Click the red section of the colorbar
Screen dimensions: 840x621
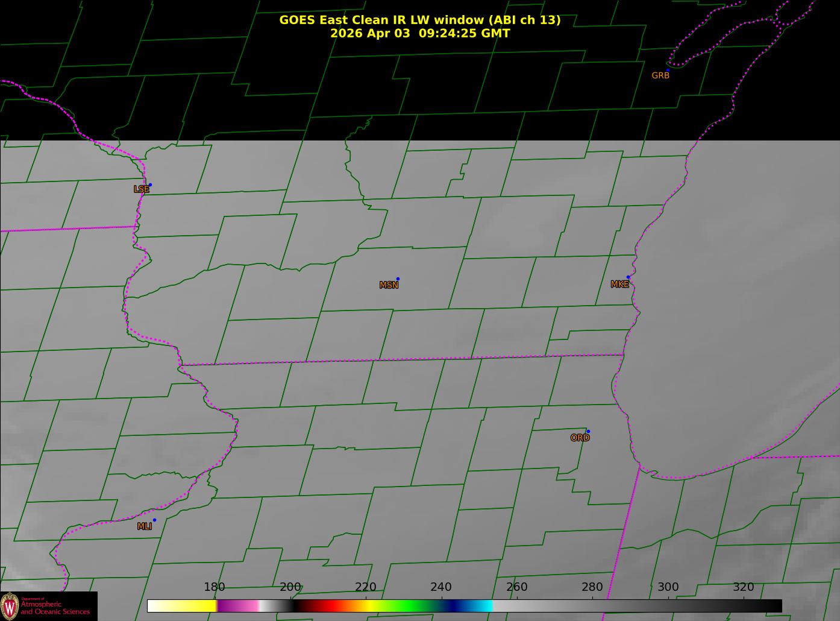point(328,606)
